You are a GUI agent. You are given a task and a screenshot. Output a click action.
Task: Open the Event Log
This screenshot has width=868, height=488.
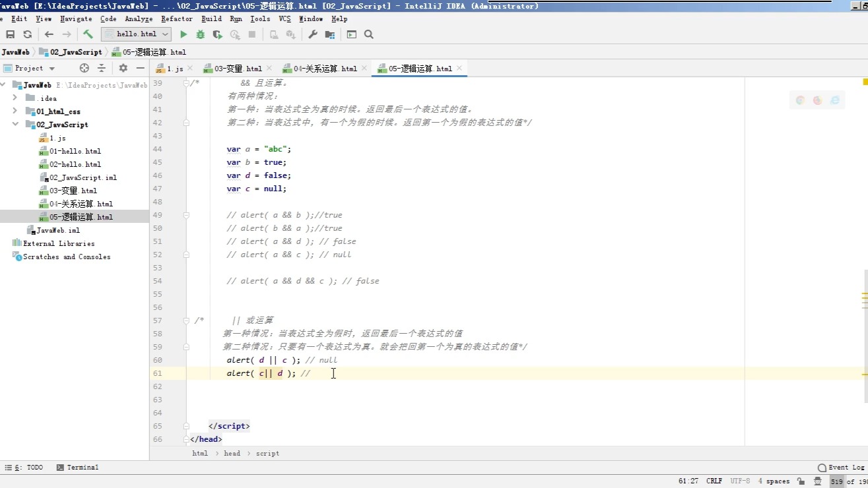[x=841, y=468]
